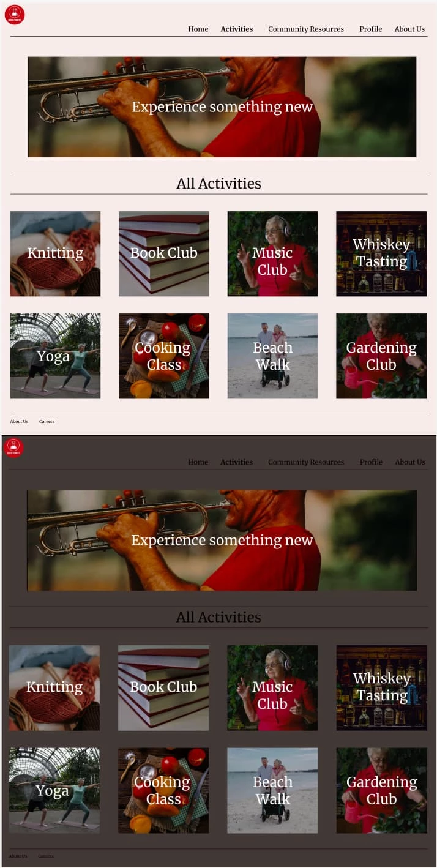The image size is (437, 868).
Task: Select Activities in the dark theme navbar
Action: click(237, 462)
